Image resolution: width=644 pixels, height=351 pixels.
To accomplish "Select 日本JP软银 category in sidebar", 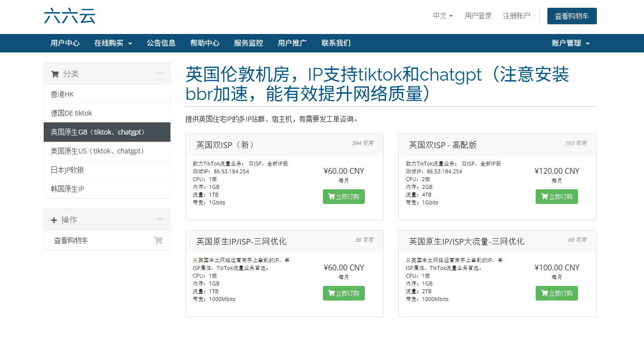I will [x=67, y=170].
